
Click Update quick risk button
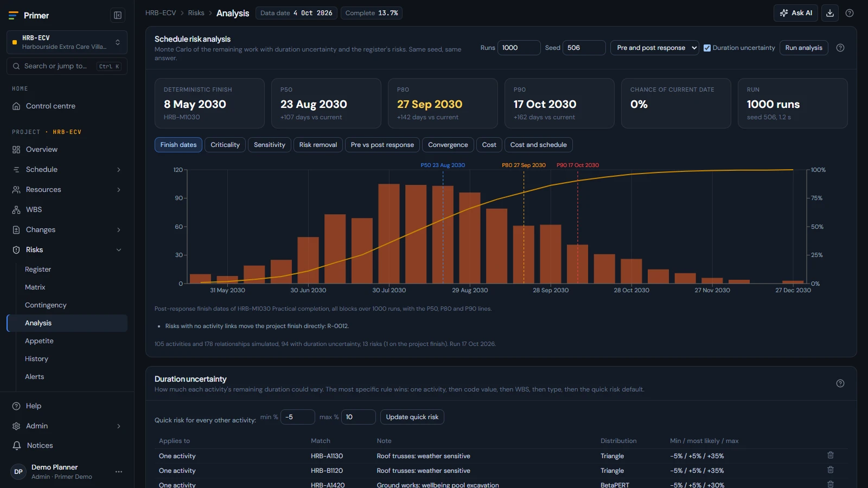pos(412,417)
